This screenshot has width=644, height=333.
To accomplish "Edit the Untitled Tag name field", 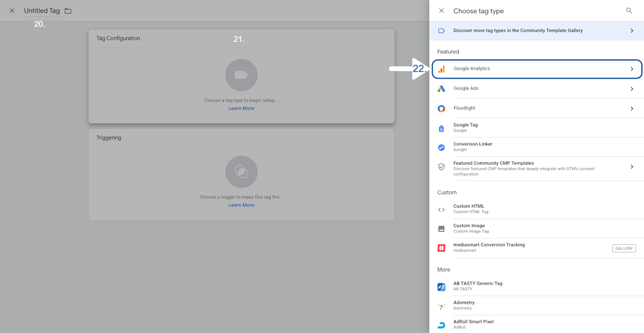I will 42,11.
